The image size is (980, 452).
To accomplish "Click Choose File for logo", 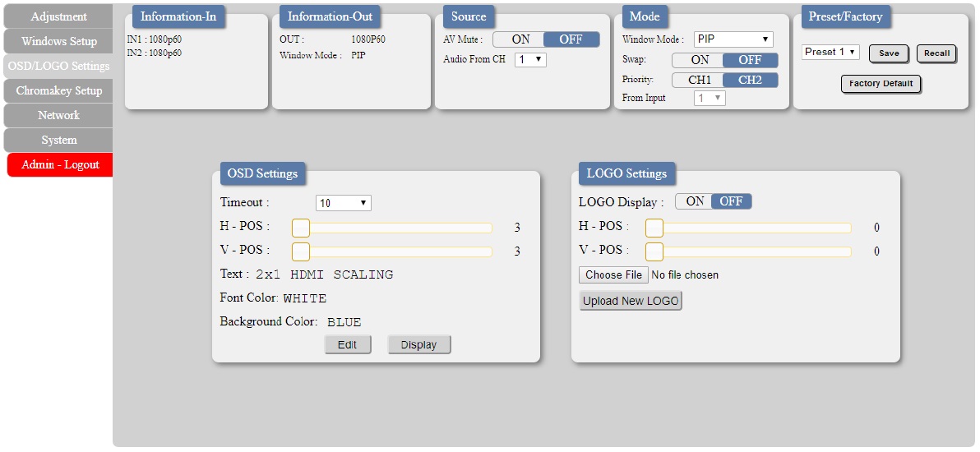I will pyautogui.click(x=614, y=275).
